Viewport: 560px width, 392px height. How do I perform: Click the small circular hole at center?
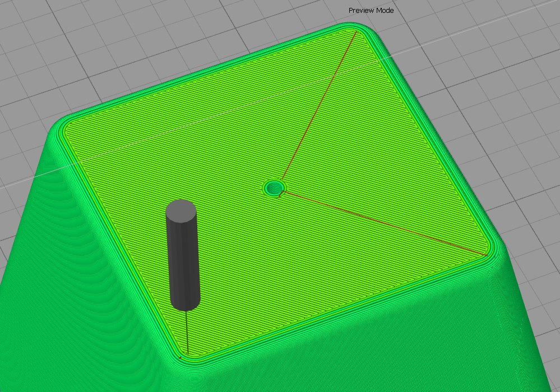point(274,188)
